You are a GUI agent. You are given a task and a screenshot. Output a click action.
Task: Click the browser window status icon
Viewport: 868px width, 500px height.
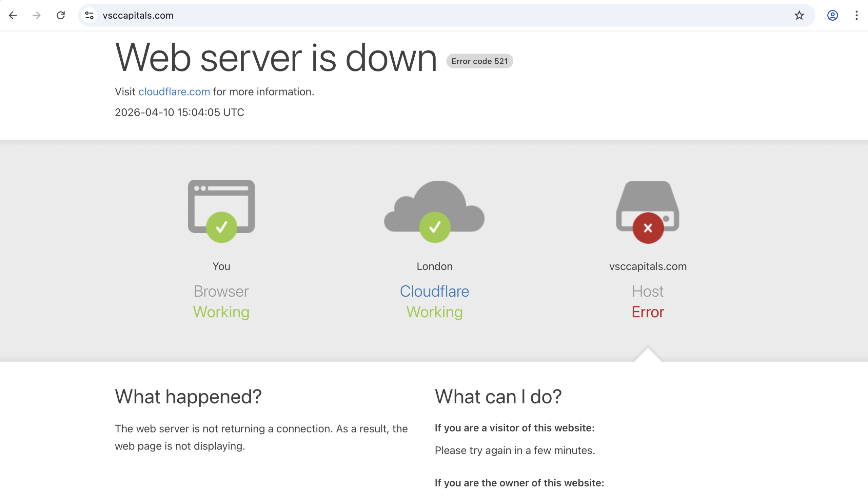pyautogui.click(x=221, y=210)
